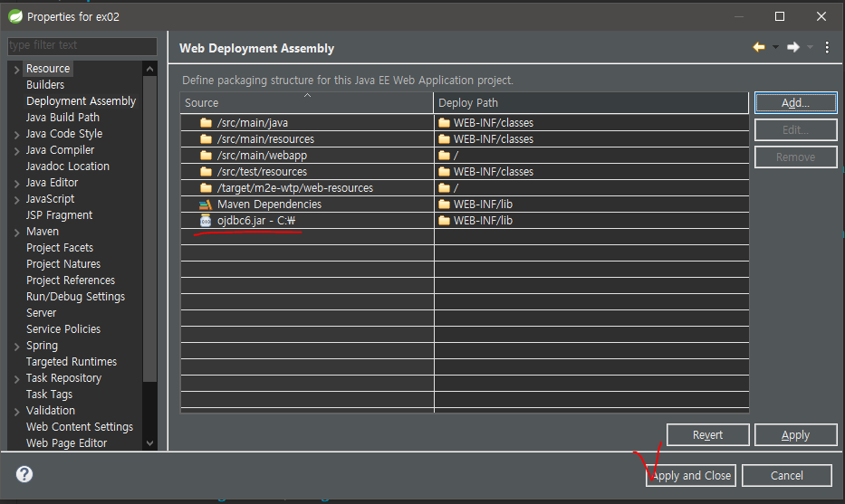Open the Web Content Settings page
The width and height of the screenshot is (845, 504).
point(79,426)
